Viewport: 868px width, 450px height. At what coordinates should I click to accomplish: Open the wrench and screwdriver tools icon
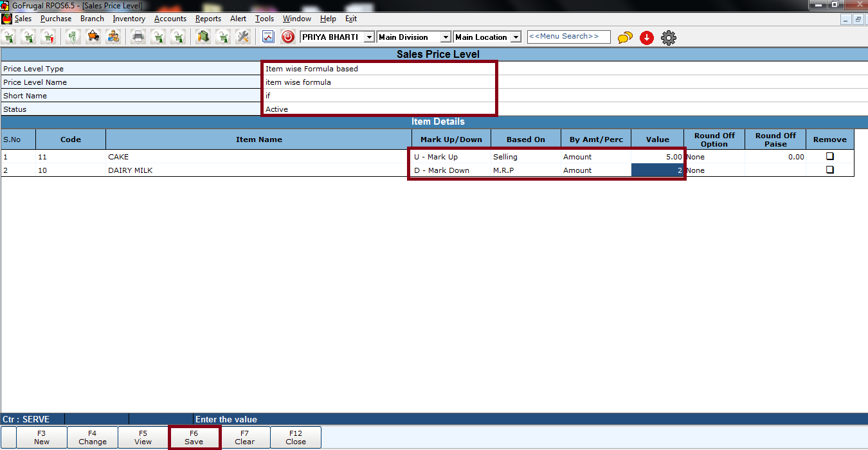coord(242,37)
